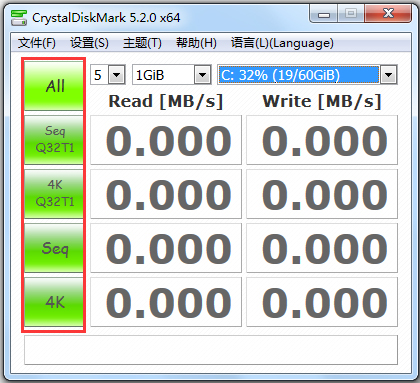
Task: Close the CrystalDiskMark window
Action: [388, 14]
